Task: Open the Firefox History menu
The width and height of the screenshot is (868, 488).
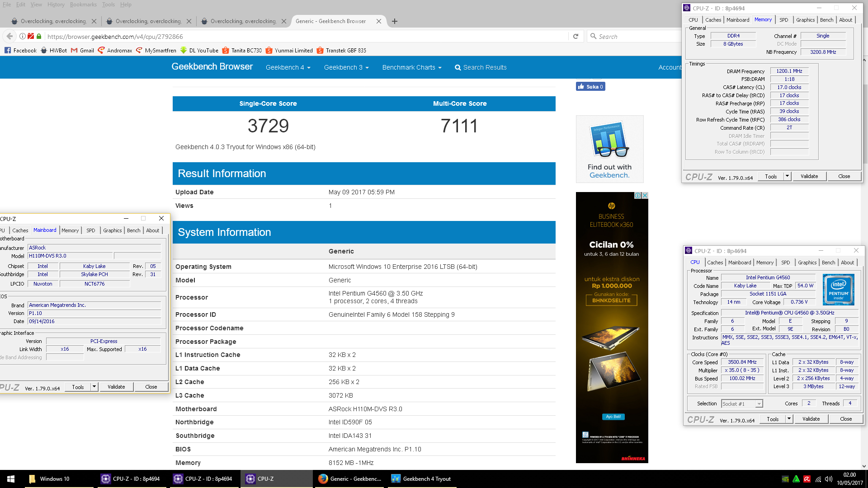Action: [x=56, y=5]
